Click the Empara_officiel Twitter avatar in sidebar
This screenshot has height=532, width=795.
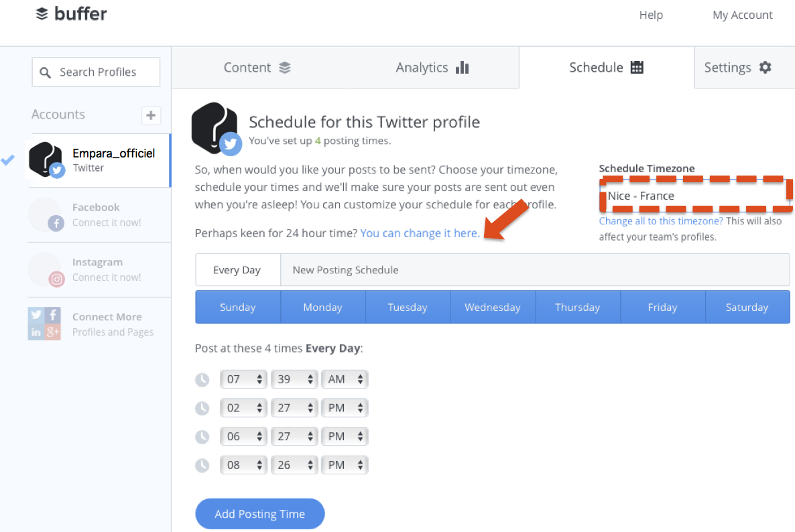click(47, 159)
